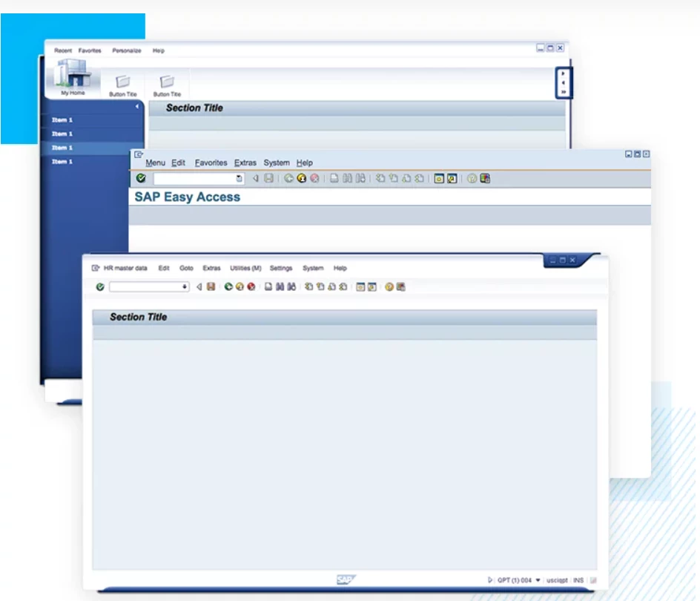Click the green Enter checkmark in HR master data window
700x601 pixels.
tap(100, 287)
